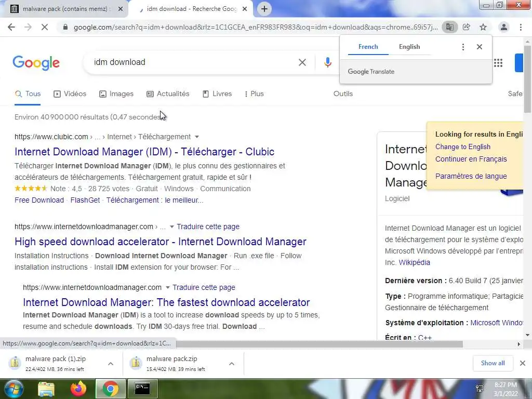Open 'The fastest download accelerator' result
Image resolution: width=532 pixels, height=399 pixels.
tap(166, 302)
